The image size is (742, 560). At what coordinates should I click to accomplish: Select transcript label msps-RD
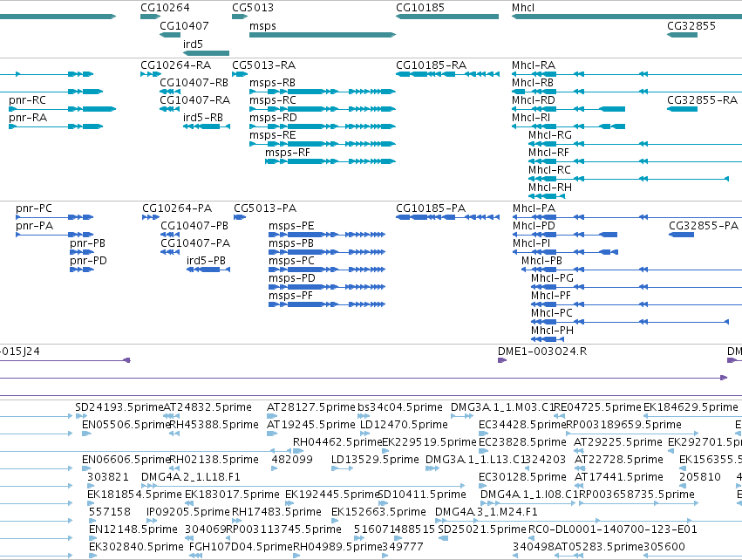point(273,118)
